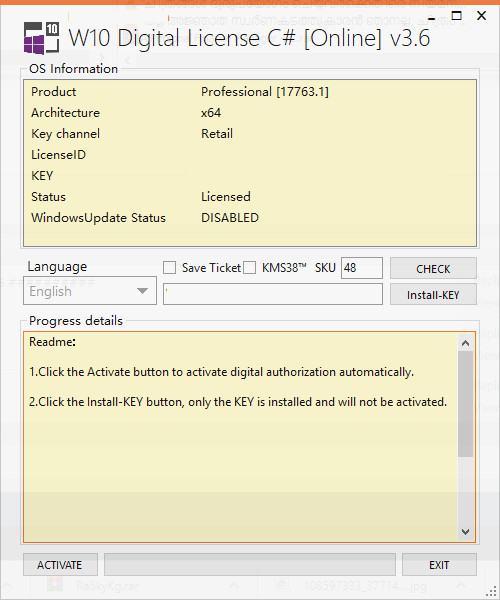The width and height of the screenshot is (500, 600).
Task: Click the Install-KEY button
Action: pyautogui.click(x=433, y=295)
